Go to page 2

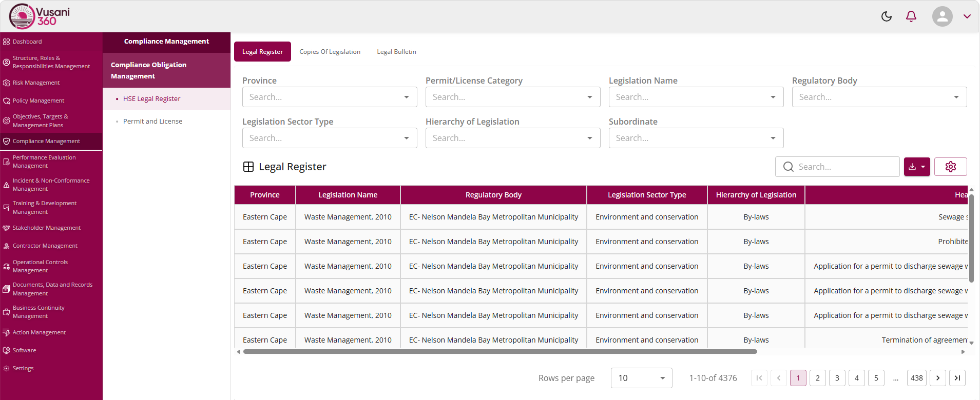tap(818, 378)
